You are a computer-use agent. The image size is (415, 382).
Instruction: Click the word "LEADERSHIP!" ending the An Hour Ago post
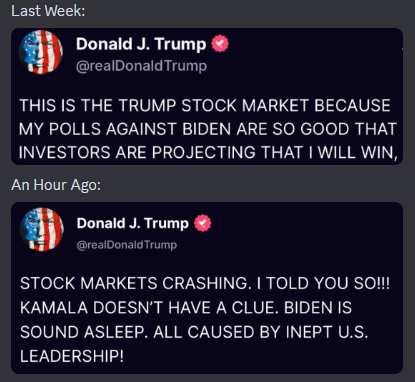(x=72, y=356)
